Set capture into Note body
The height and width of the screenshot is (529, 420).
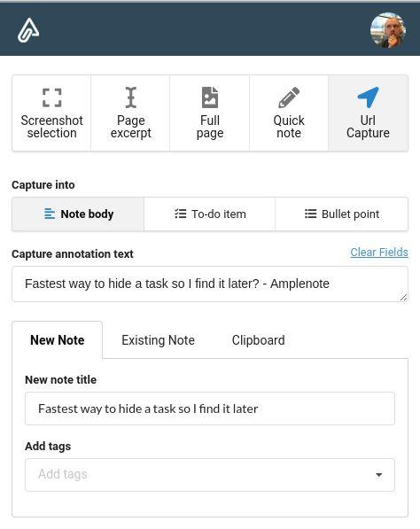coord(78,214)
